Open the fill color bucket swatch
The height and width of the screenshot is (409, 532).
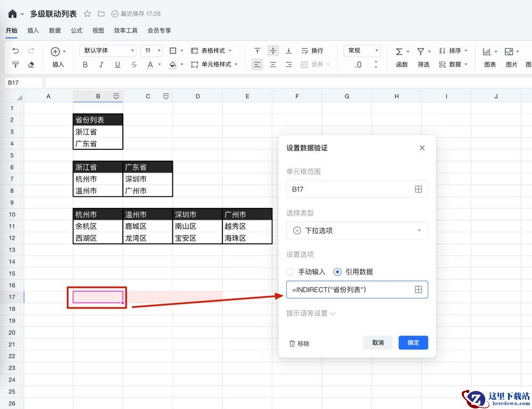point(172,64)
